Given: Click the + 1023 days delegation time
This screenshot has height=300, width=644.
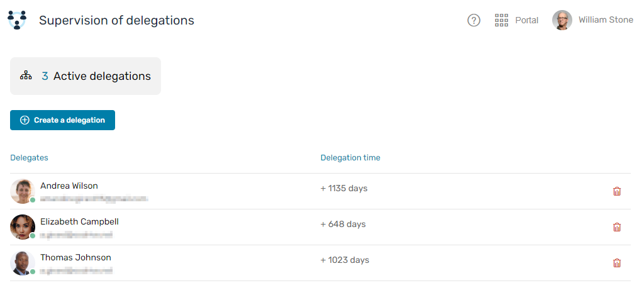Looking at the screenshot, I should [x=345, y=260].
